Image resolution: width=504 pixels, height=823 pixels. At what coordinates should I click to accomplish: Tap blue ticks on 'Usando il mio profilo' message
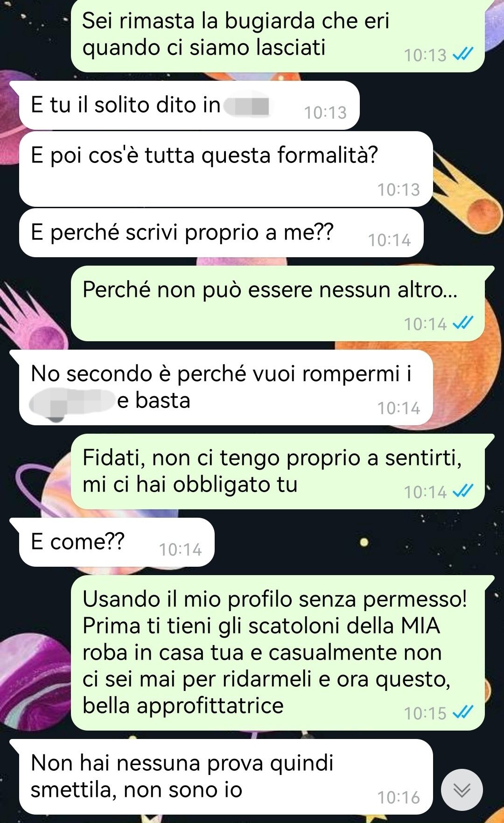tap(463, 712)
